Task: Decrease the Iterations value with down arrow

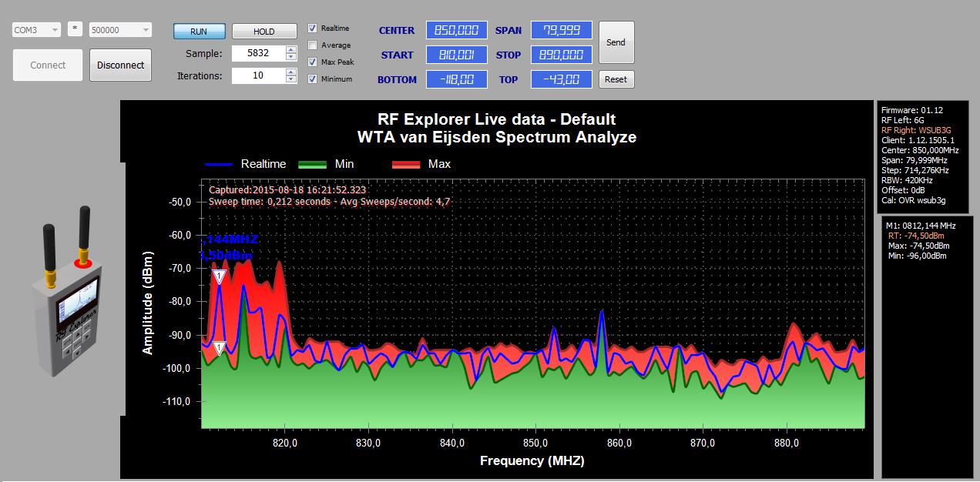Action: pyautogui.click(x=290, y=79)
